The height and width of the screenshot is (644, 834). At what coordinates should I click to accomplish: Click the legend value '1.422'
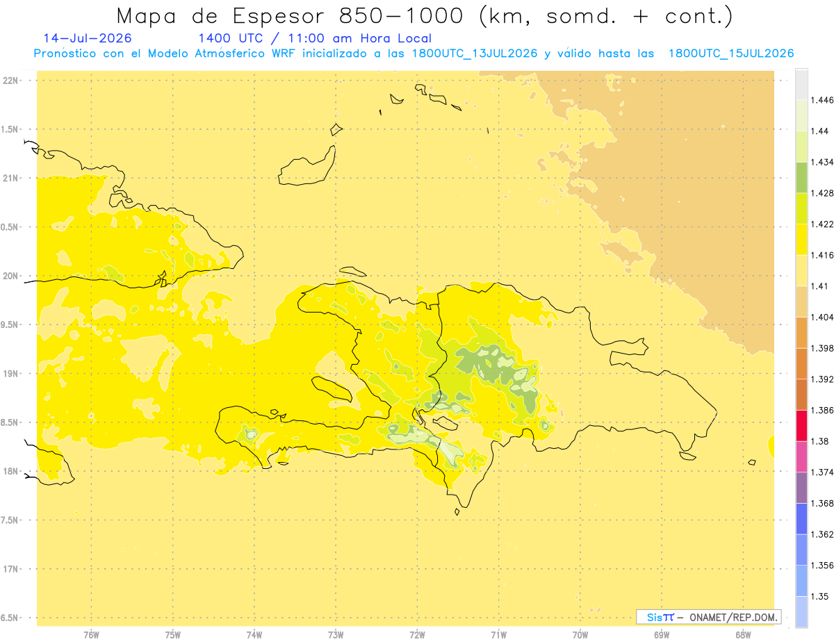pos(822,224)
